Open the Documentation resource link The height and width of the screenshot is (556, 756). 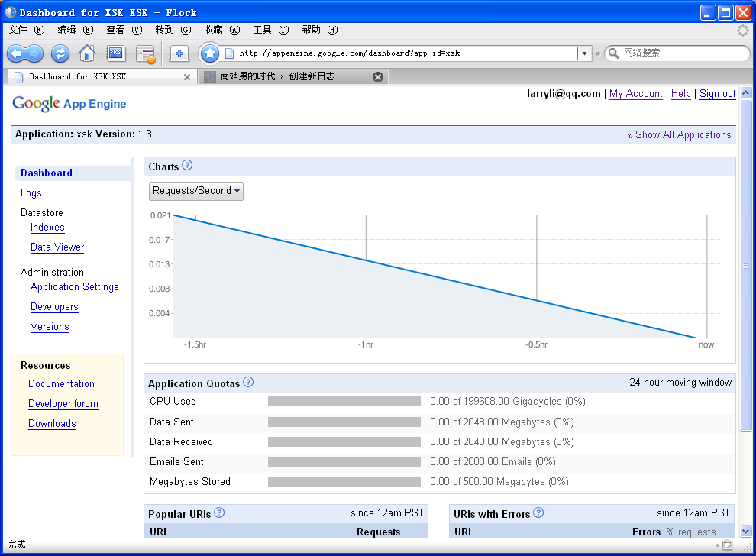pyautogui.click(x=61, y=384)
